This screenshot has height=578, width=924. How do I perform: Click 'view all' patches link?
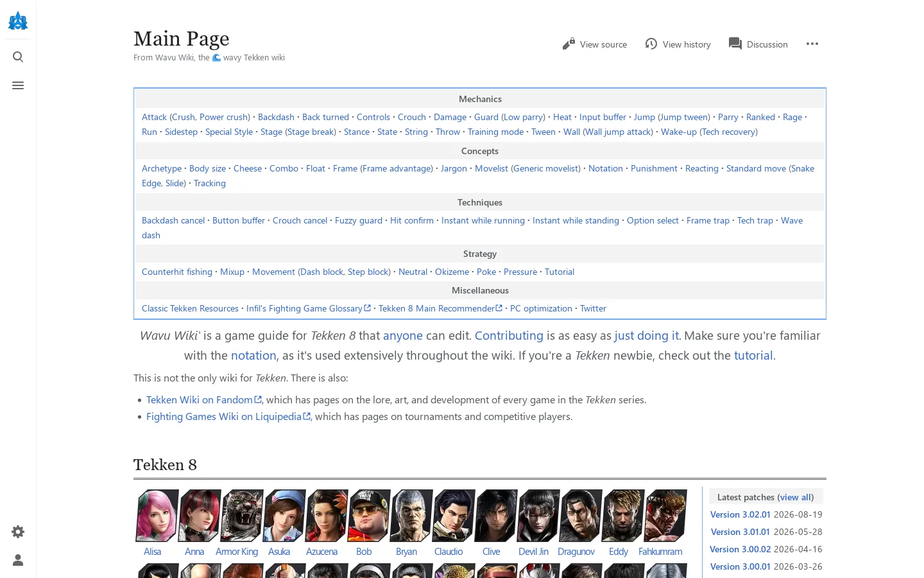(x=796, y=497)
